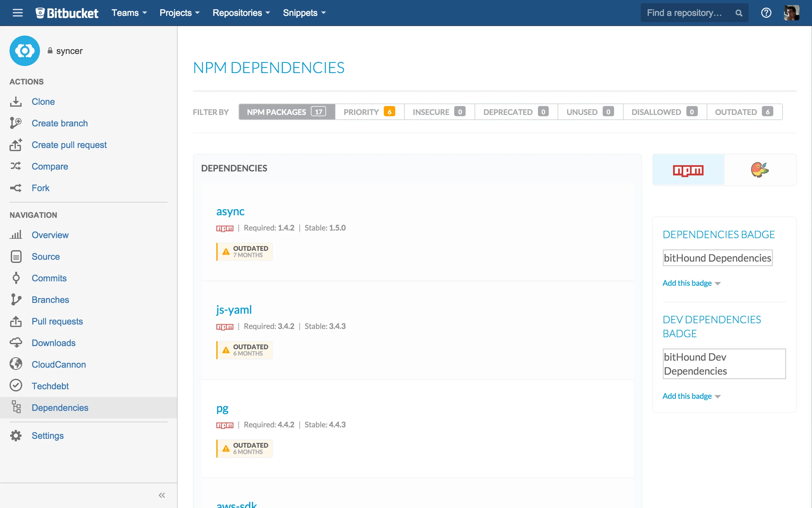Click the Downloads cloud icon
The width and height of the screenshot is (812, 508).
16,343
